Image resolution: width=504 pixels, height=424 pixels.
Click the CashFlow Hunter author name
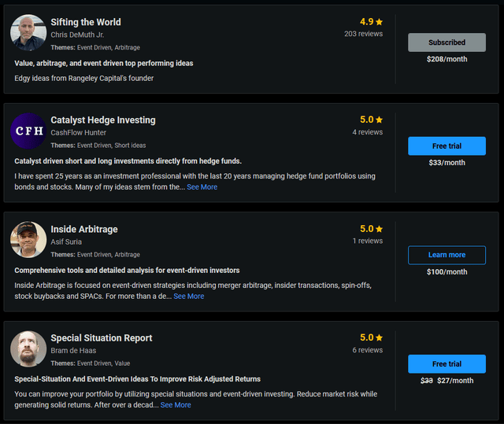click(78, 132)
